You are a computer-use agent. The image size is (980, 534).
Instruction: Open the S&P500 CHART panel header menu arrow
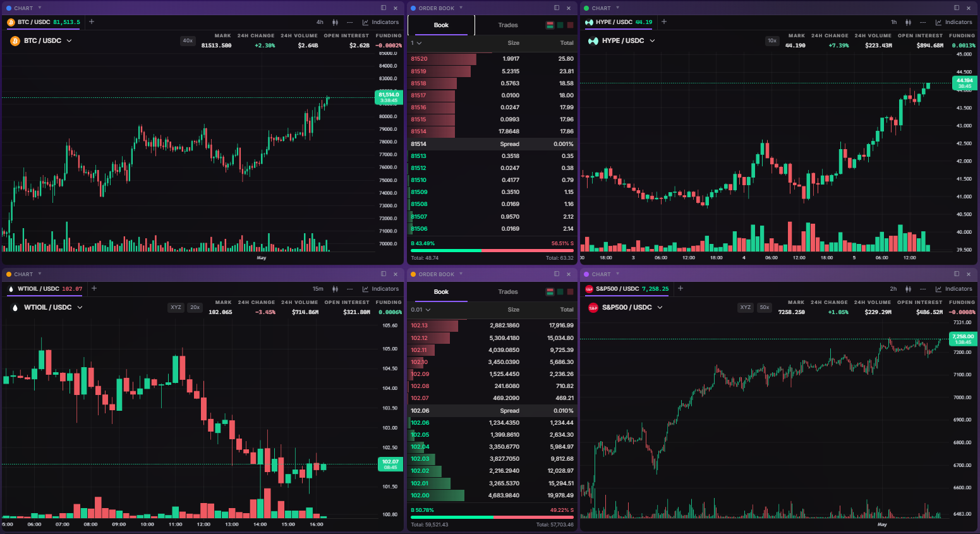coord(617,274)
